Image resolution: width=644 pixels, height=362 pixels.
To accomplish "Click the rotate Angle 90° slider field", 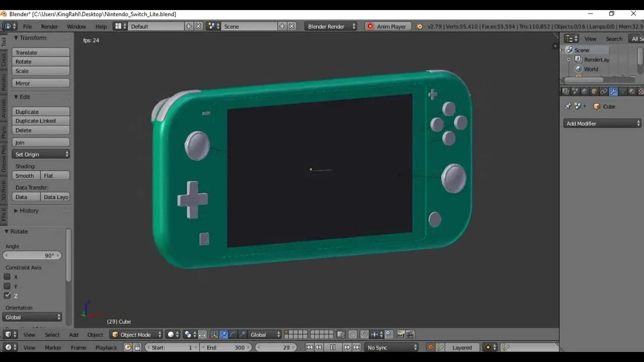I will [33, 255].
